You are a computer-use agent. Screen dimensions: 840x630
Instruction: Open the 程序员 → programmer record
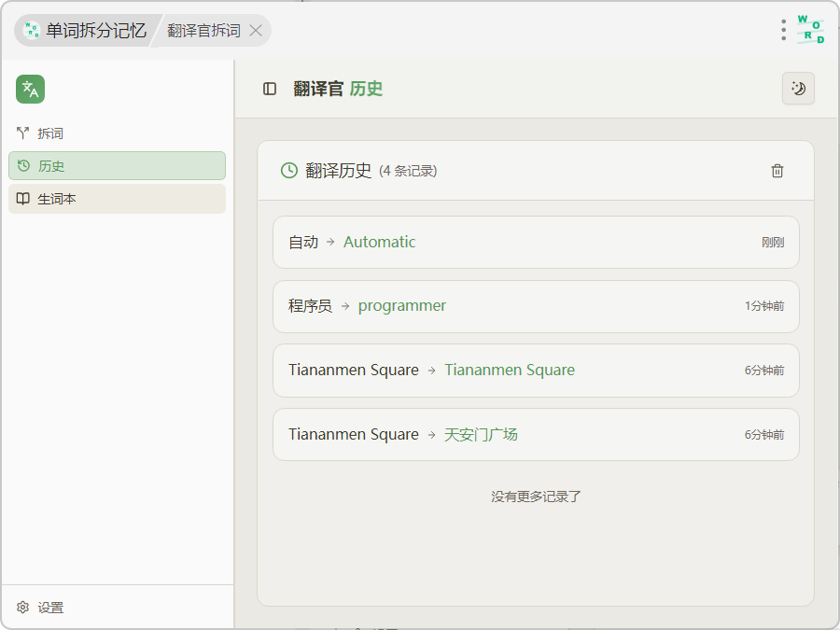tap(536, 306)
